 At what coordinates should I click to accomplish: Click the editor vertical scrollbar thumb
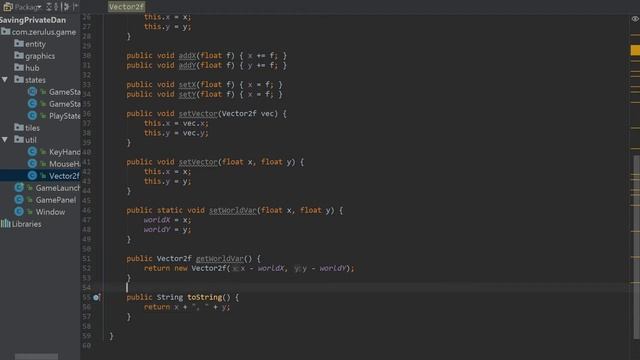click(x=637, y=247)
